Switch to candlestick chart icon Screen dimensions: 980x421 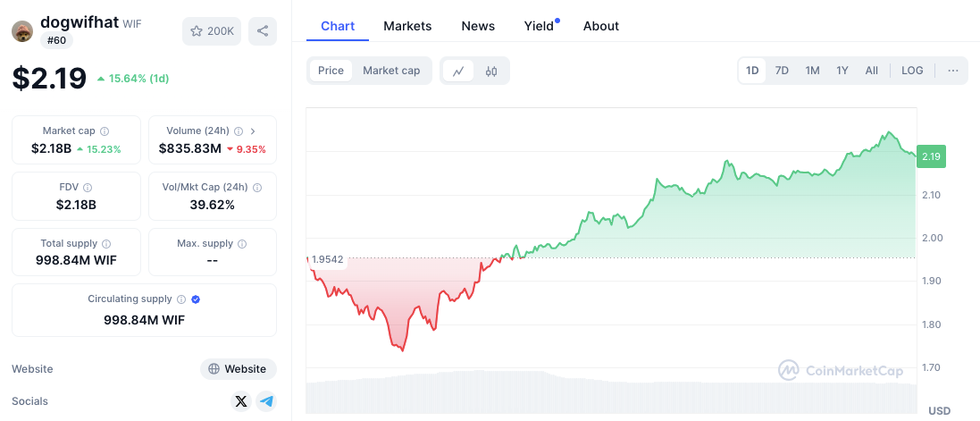click(x=491, y=71)
